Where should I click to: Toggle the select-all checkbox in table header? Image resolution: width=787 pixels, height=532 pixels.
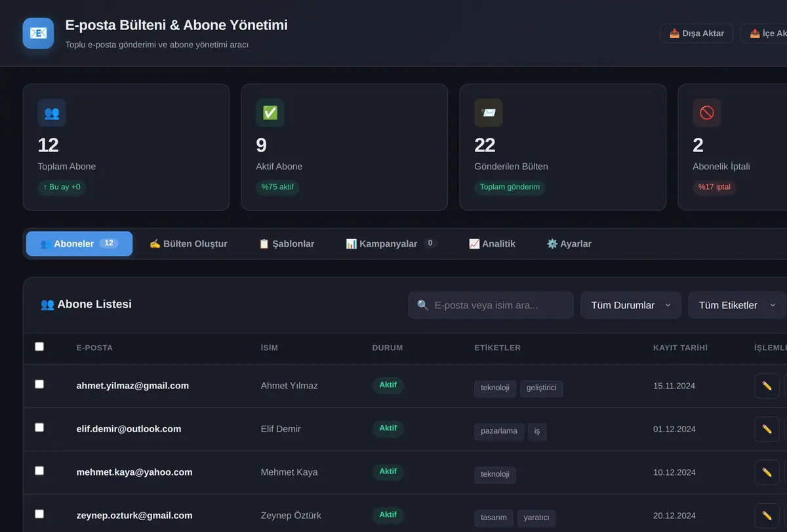coord(39,346)
